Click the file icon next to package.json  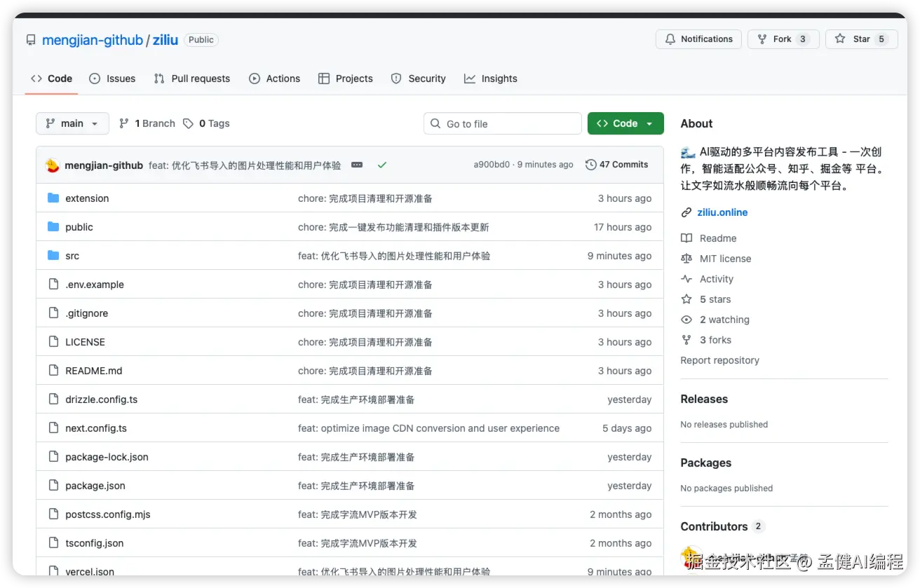[x=53, y=486]
